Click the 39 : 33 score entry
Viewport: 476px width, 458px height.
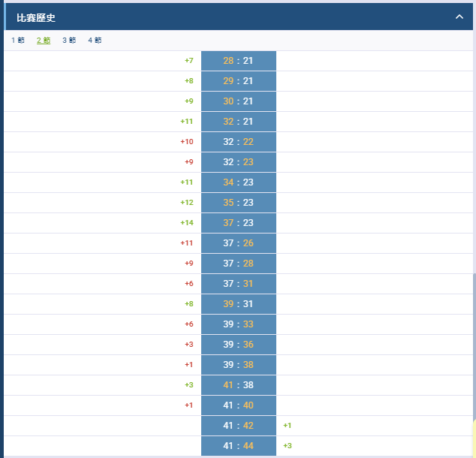[239, 324]
